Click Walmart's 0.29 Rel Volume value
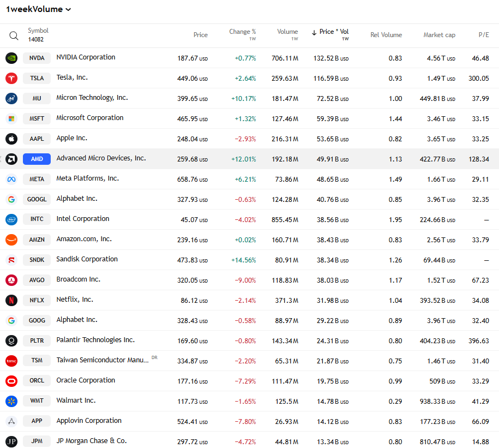 tap(395, 402)
